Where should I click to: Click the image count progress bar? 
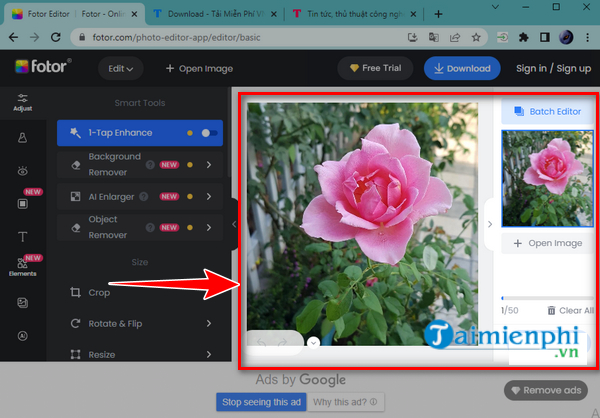click(x=548, y=298)
